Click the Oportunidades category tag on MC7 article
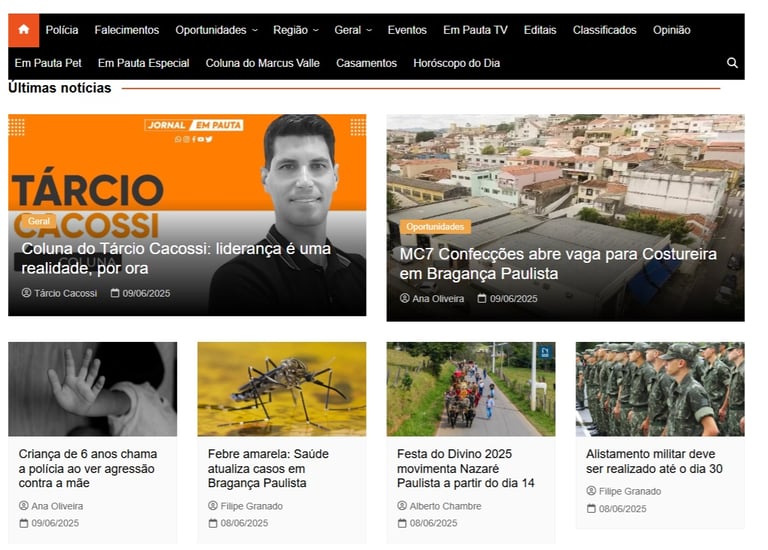The width and height of the screenshot is (768, 550). pyautogui.click(x=435, y=227)
